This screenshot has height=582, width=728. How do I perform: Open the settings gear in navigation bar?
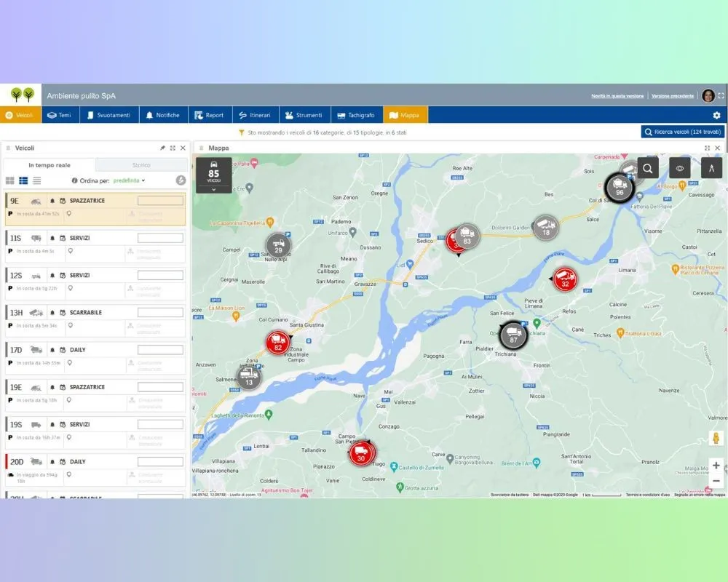[716, 115]
